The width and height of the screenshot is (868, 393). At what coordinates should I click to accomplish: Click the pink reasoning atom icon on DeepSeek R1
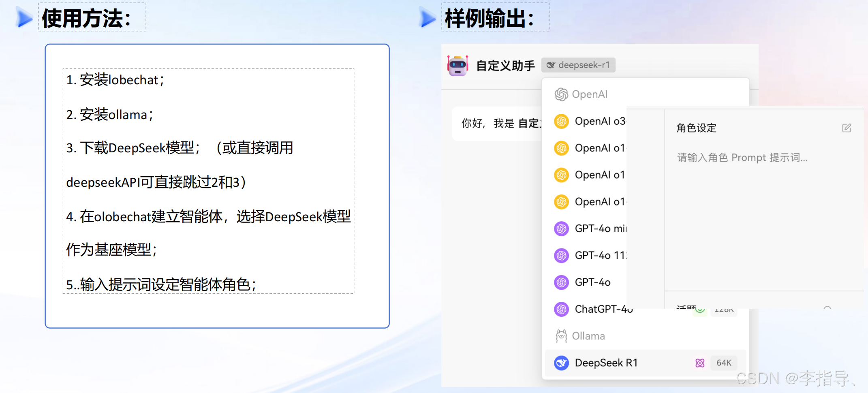[x=700, y=363]
